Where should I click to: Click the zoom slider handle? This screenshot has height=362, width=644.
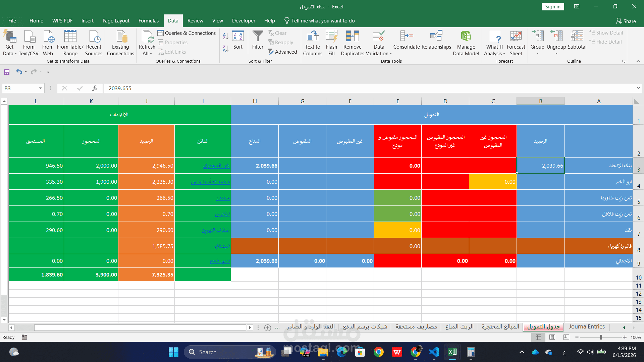coord(601,337)
